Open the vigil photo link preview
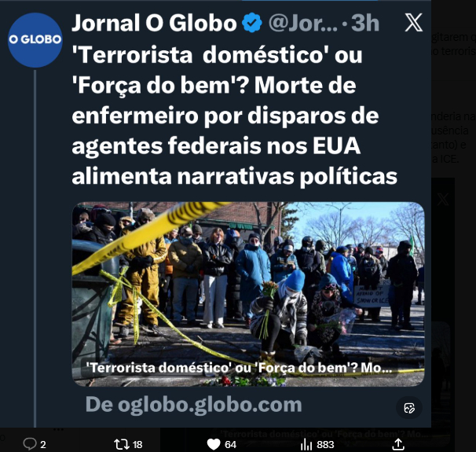The width and height of the screenshot is (476, 452). 248,294
